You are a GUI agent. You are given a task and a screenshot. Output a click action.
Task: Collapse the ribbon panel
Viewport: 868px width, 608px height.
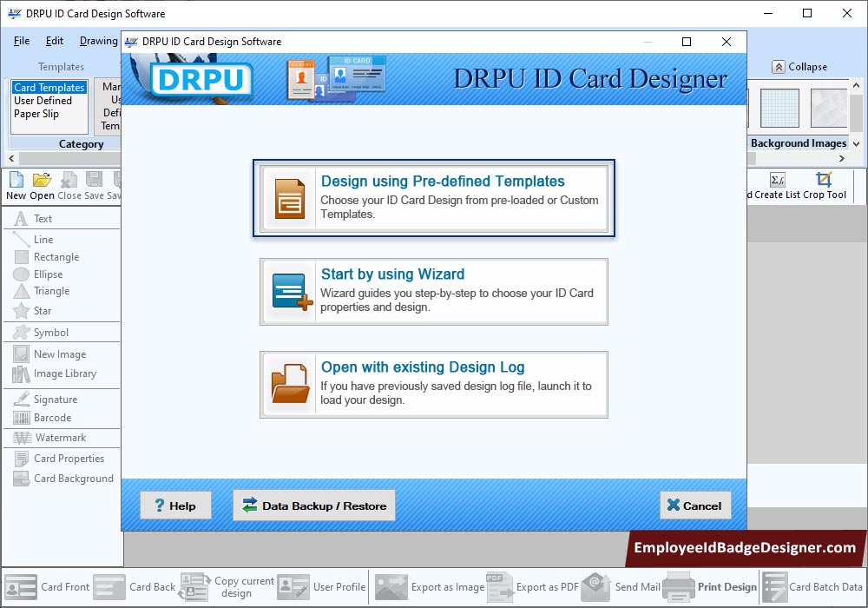click(x=799, y=67)
